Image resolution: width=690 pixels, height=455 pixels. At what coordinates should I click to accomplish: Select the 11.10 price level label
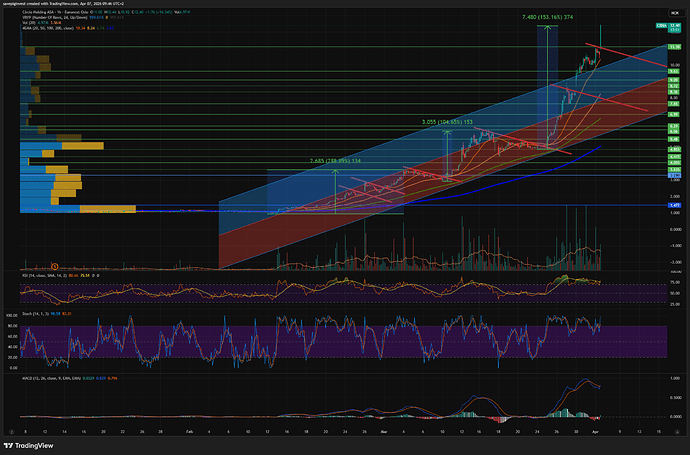[x=673, y=47]
